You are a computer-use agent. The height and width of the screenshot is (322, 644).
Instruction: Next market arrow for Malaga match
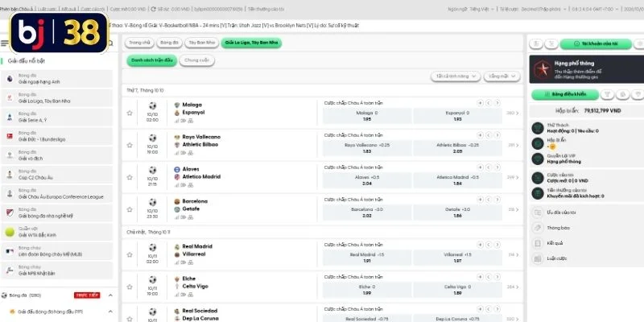pos(497,103)
